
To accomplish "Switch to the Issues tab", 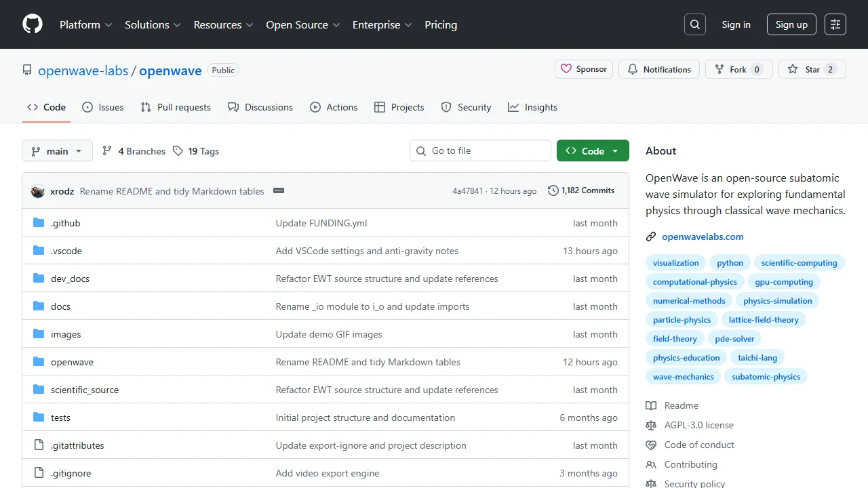I will 103,107.
